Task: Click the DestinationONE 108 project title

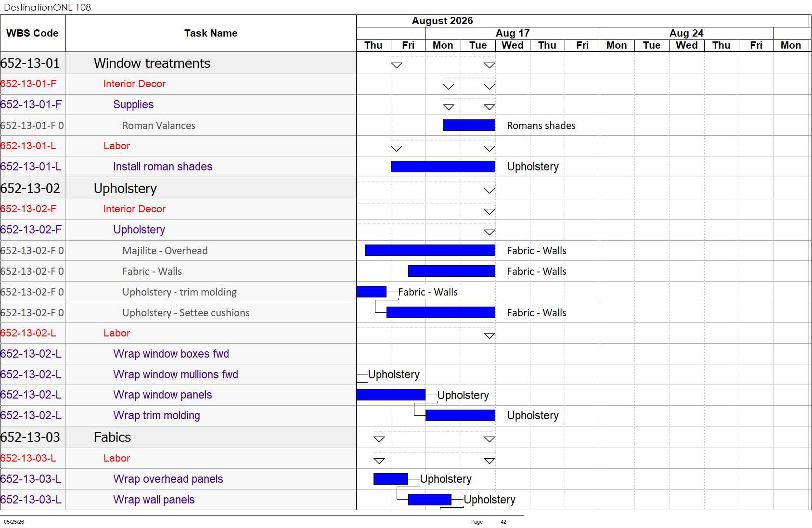Action: point(47,7)
